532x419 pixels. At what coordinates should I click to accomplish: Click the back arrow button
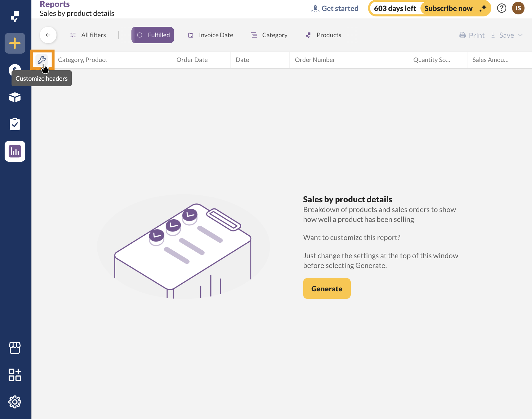48,35
